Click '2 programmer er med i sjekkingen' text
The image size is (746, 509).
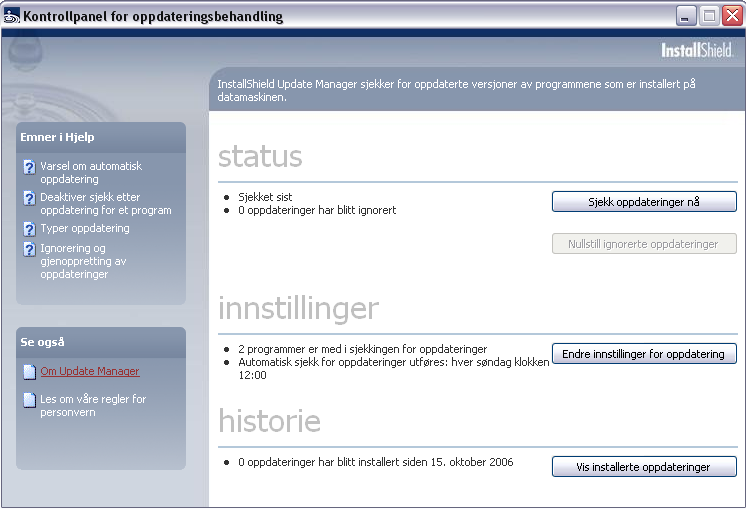(363, 349)
